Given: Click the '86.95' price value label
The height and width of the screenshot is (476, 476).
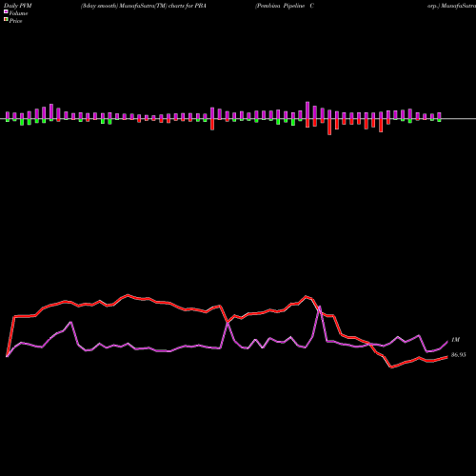Looking at the screenshot, I should 459,355.
